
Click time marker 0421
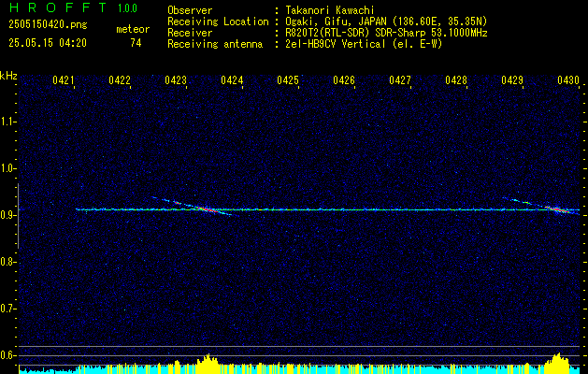64,80
